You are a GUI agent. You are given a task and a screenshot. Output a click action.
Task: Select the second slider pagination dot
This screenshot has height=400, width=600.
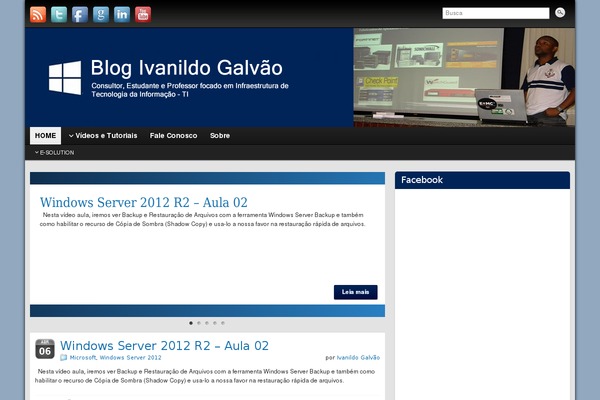coord(199,323)
